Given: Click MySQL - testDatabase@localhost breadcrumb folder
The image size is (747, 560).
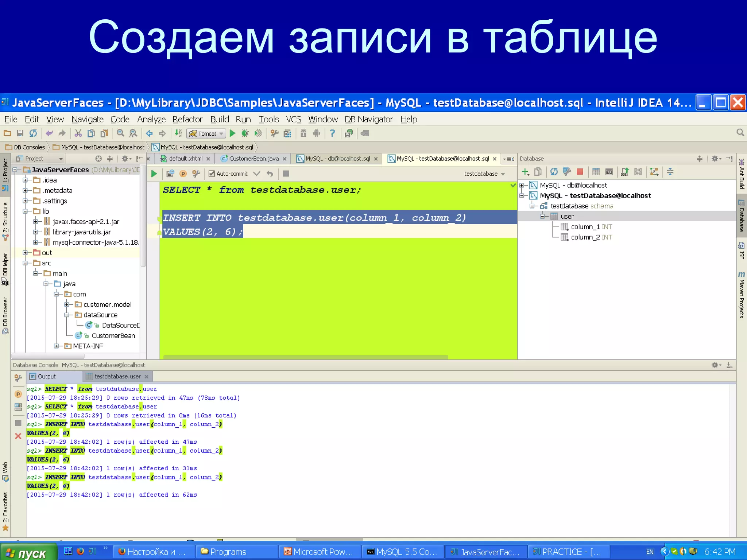Looking at the screenshot, I should 99,147.
